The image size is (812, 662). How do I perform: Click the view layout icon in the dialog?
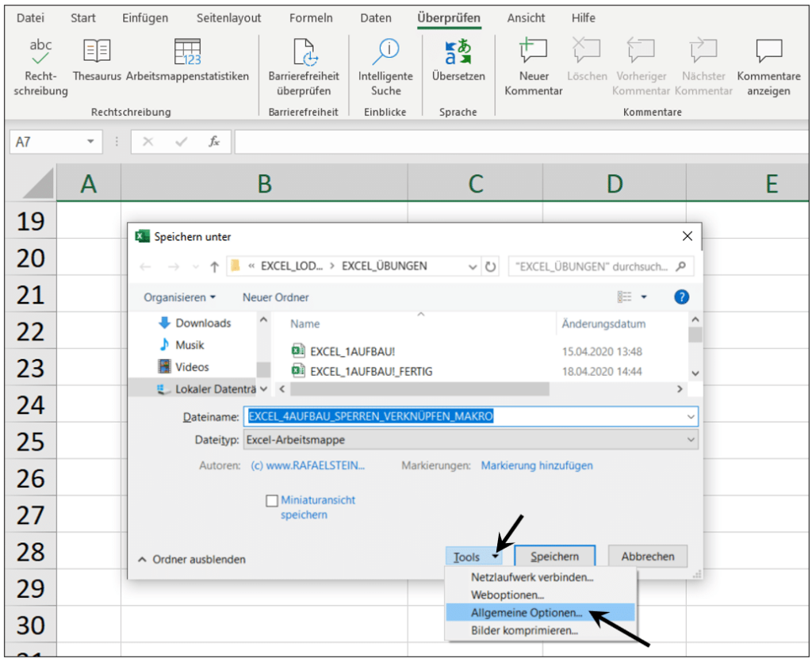pos(625,297)
